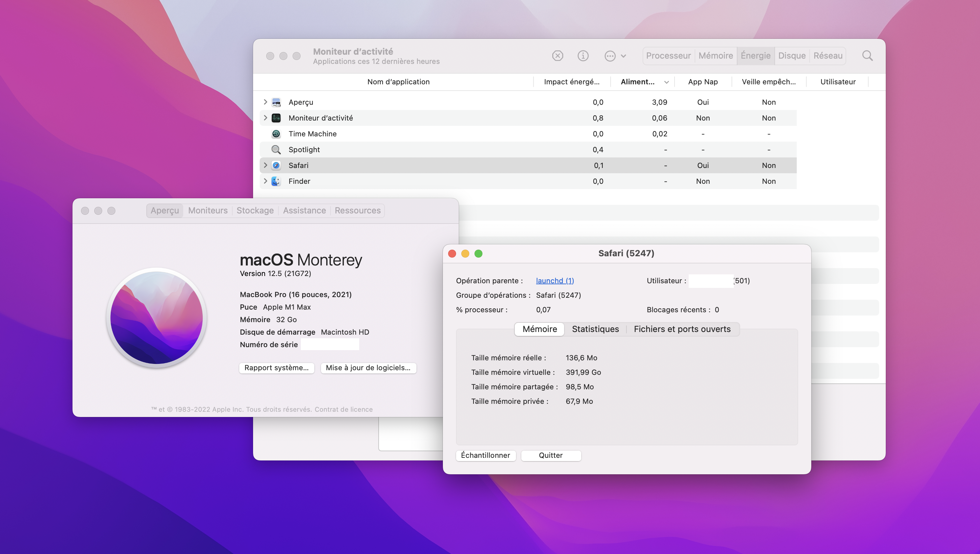Click the stop process X icon
The width and height of the screenshot is (980, 554).
click(x=558, y=56)
